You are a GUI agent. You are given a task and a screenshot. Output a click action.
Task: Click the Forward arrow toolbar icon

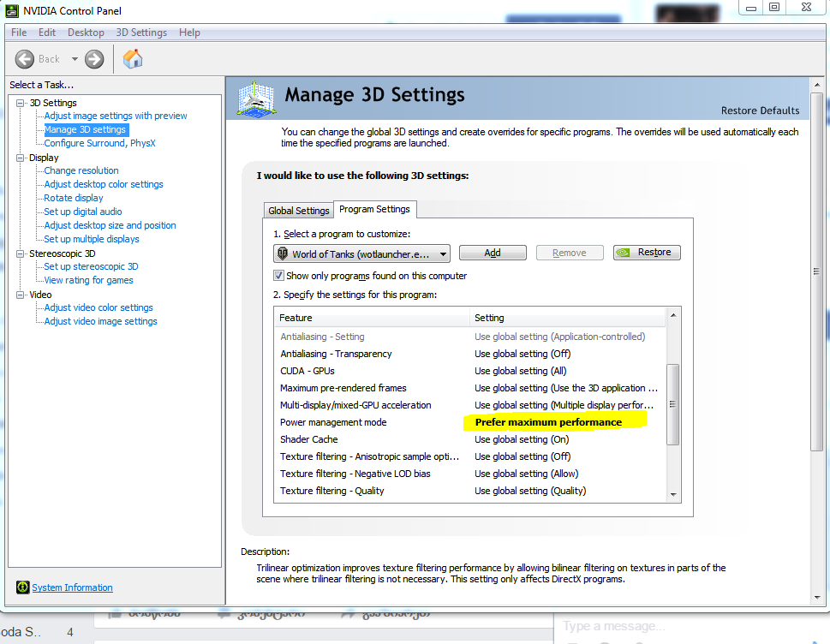94,59
